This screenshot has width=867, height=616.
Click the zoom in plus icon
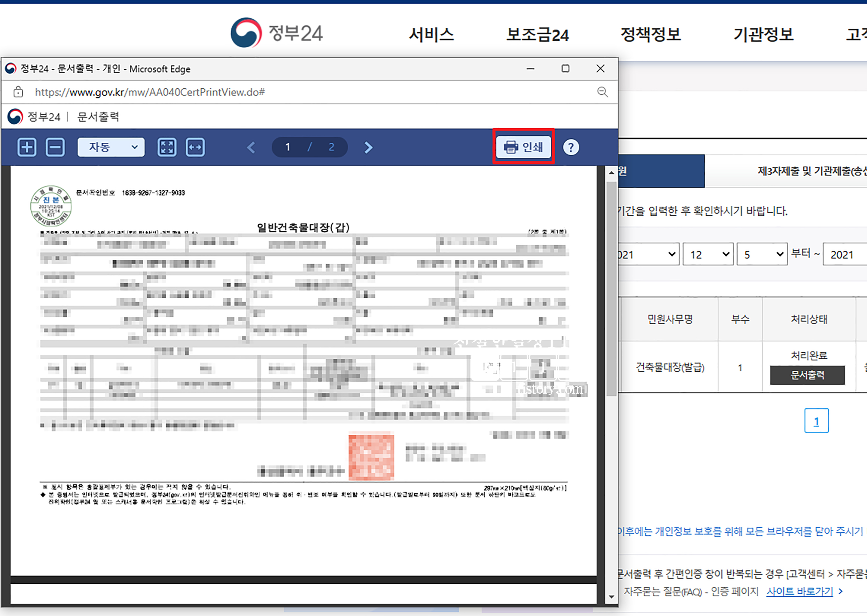point(27,147)
